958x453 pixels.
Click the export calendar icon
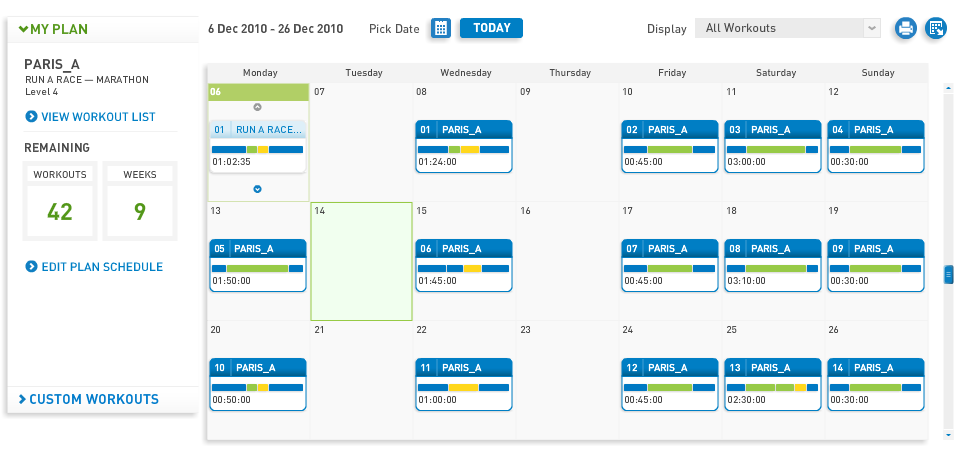click(935, 28)
